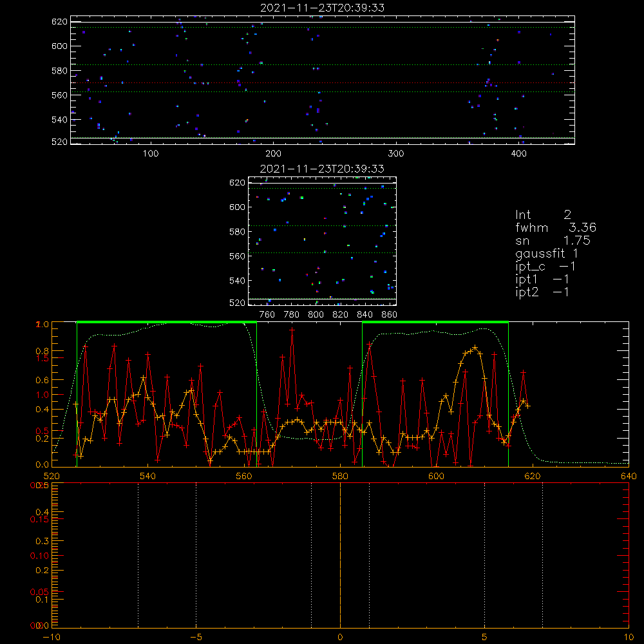This screenshot has height=644, width=644.
Task: Select x-axis label -5 on the bottom plot
Action: [196, 638]
